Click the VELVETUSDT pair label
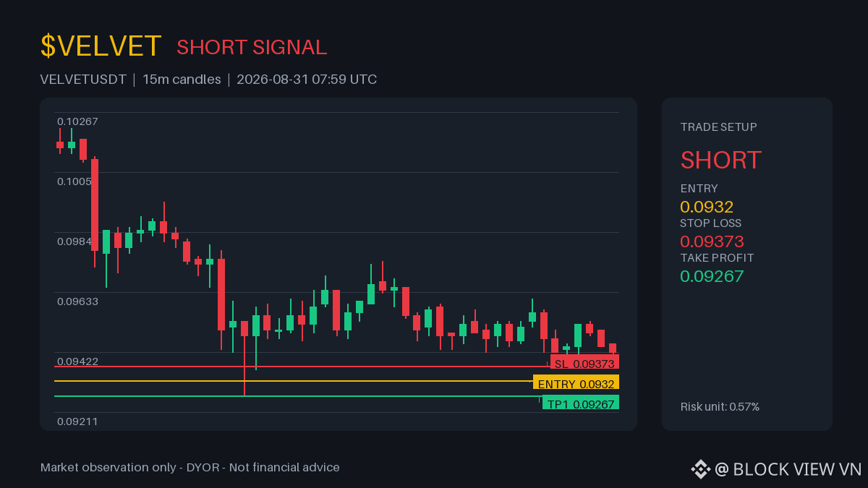 point(83,80)
